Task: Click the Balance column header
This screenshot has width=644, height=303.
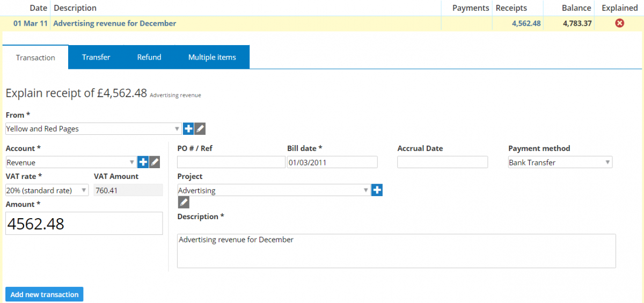Action: pos(576,8)
